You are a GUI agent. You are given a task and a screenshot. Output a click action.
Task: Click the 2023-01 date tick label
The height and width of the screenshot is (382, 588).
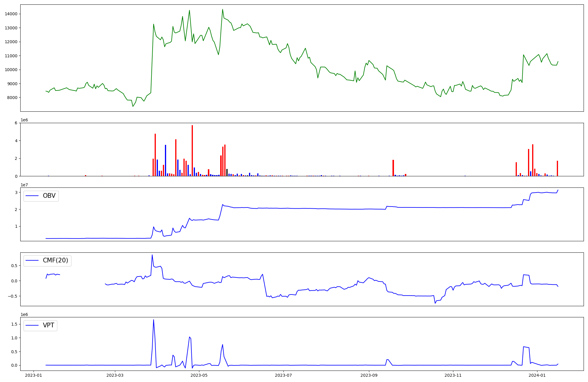[x=34, y=375]
